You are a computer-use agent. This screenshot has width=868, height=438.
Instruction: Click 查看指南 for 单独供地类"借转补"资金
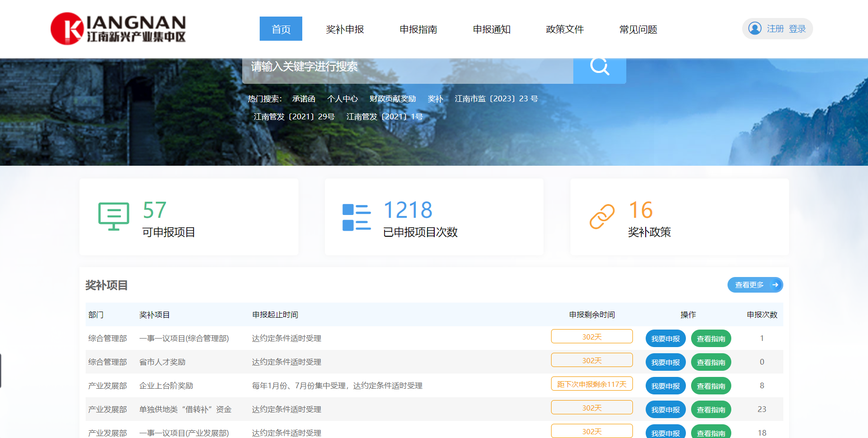[711, 410]
